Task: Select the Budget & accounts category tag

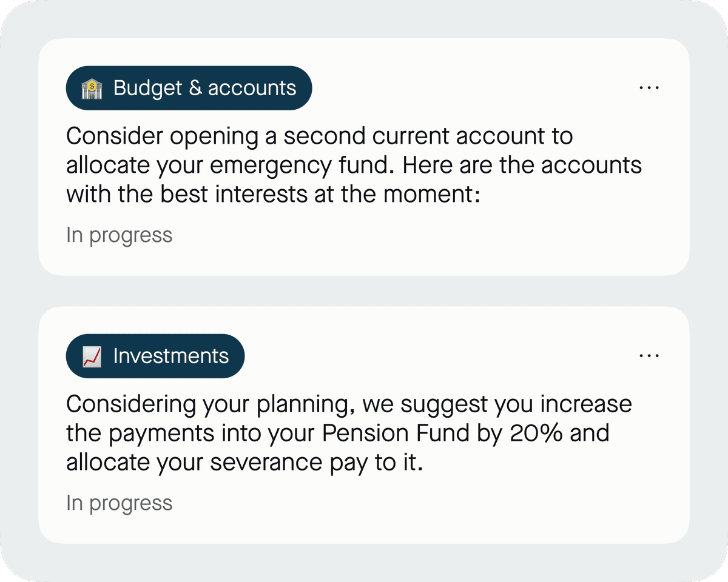Action: pyautogui.click(x=189, y=88)
